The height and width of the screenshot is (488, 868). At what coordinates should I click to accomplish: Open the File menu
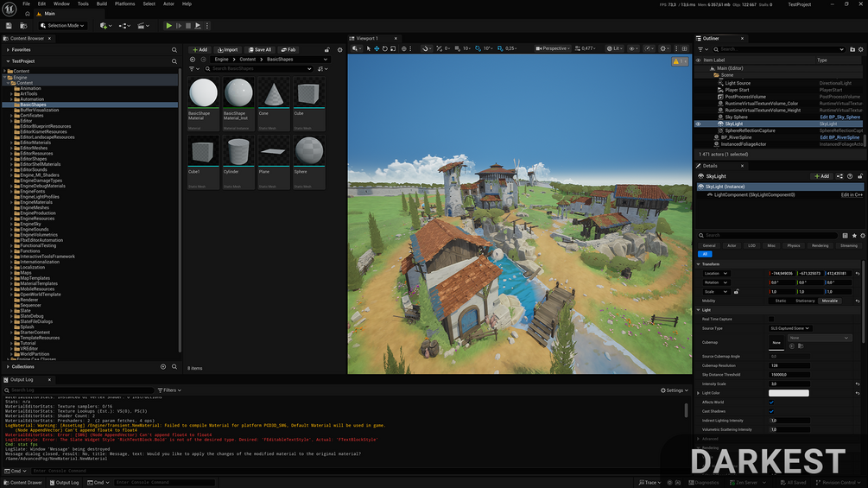click(x=26, y=3)
